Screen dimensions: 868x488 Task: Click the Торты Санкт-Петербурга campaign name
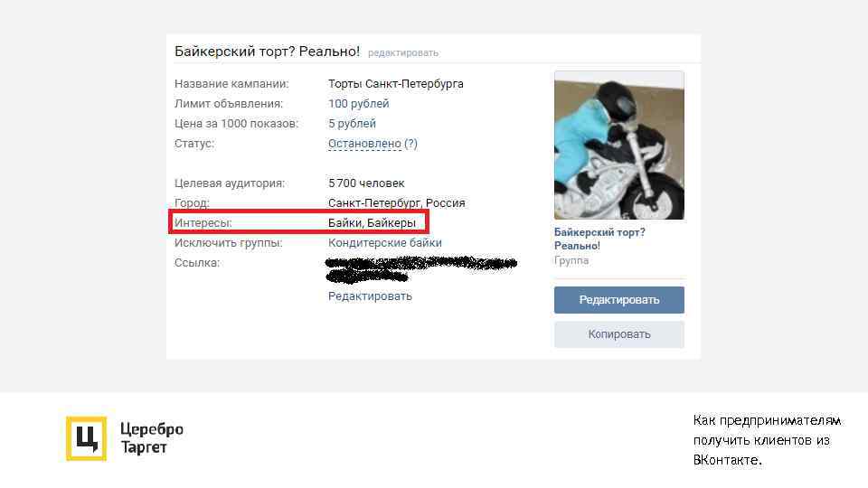pyautogui.click(x=396, y=83)
